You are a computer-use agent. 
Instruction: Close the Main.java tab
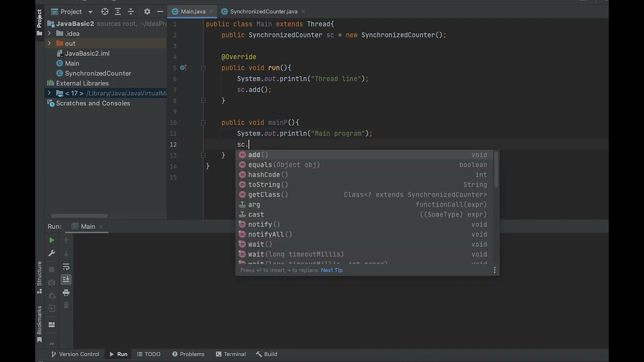[x=211, y=12]
